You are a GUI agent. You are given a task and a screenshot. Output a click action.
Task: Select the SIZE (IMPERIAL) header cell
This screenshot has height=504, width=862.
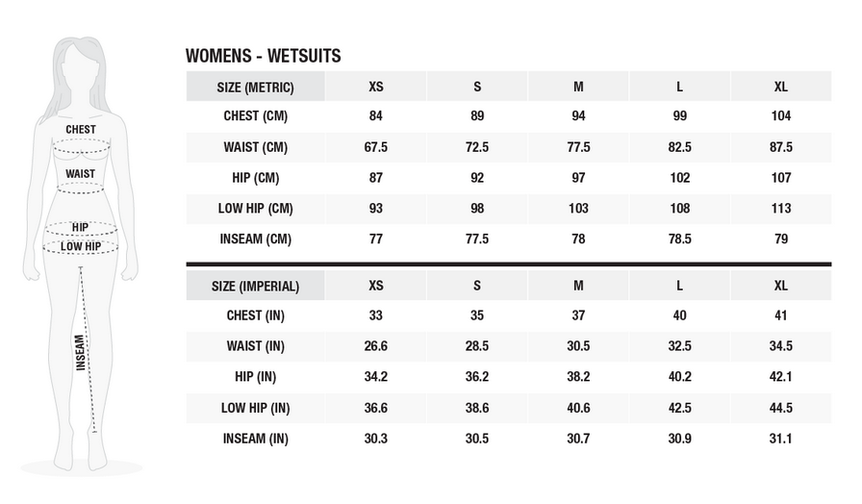coord(255,286)
